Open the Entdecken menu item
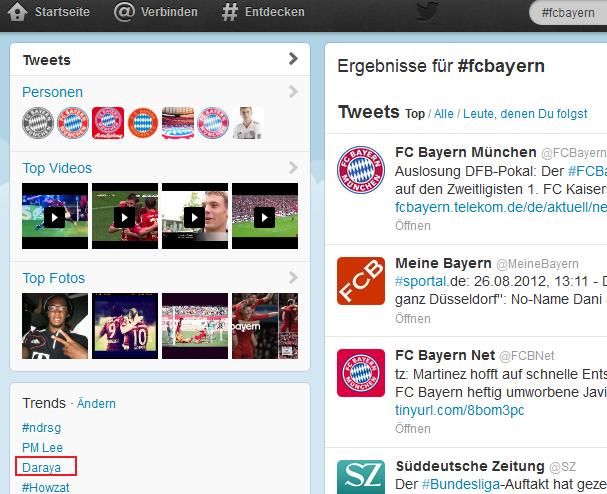The image size is (607, 494). 275,12
